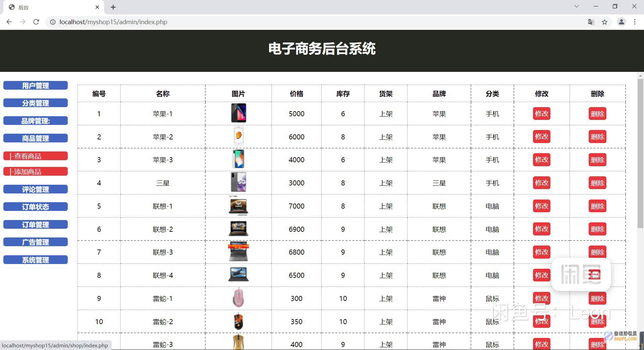Click the pink mouse image for 雷蛇-1
Viewport: 644px width, 350px height.
[x=238, y=298]
